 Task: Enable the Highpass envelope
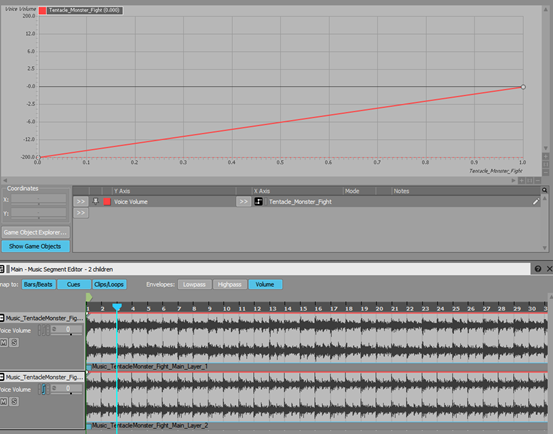pos(230,284)
